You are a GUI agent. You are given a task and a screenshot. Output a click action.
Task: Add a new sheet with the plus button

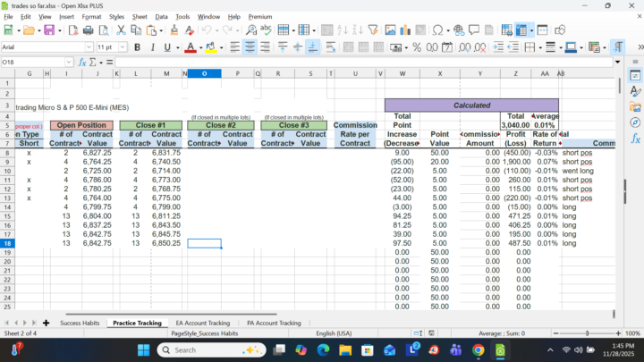click(x=46, y=323)
